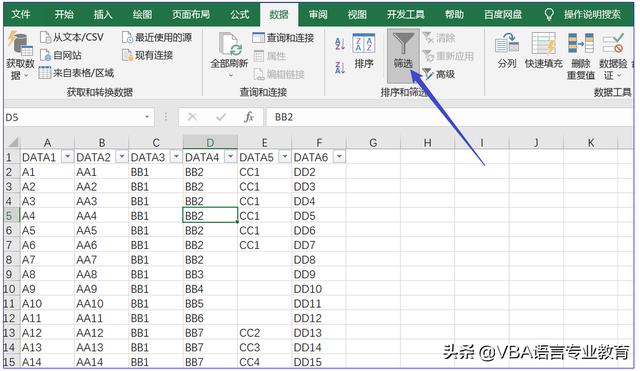This screenshot has height=371, width=640.
Task: Switch to the 审阅 review tab
Action: (x=318, y=15)
